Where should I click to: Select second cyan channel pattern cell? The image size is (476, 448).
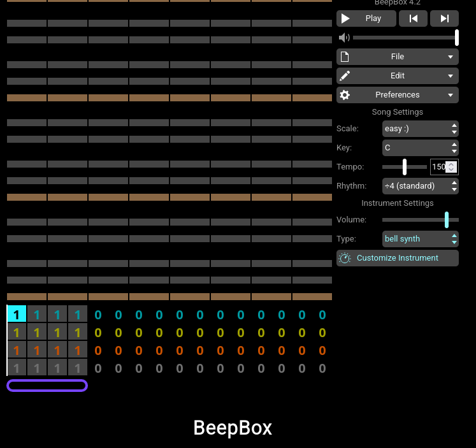[37, 315]
